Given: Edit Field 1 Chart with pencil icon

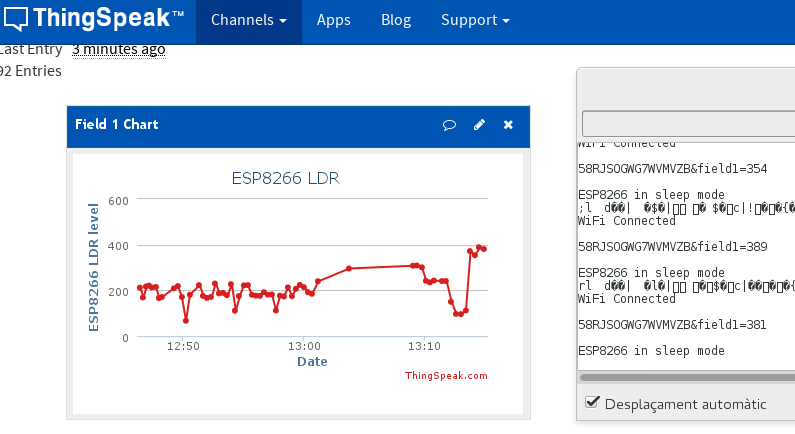Looking at the screenshot, I should (x=479, y=125).
